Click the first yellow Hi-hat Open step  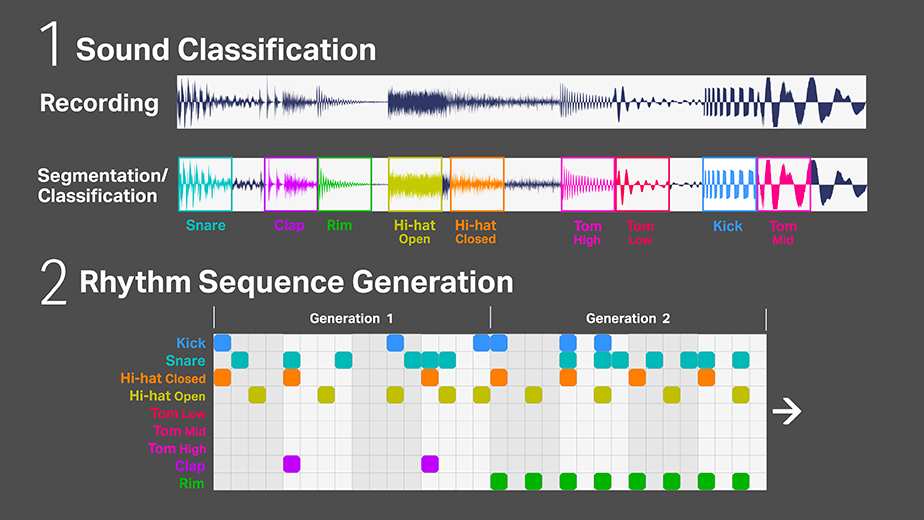[x=257, y=395]
